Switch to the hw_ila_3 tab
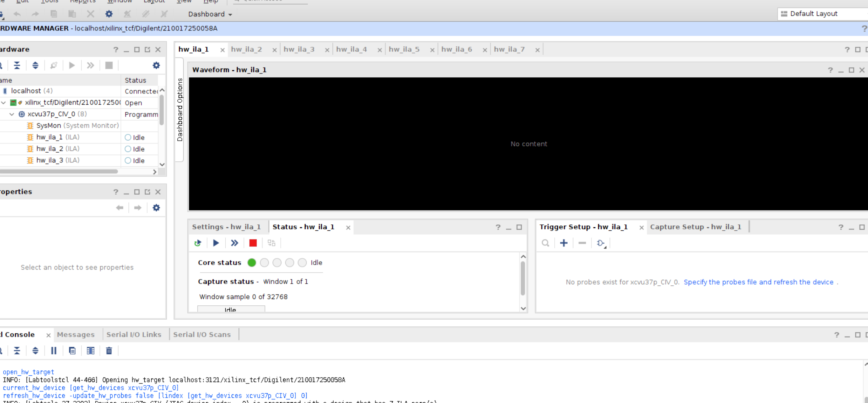This screenshot has width=868, height=403. tap(299, 49)
